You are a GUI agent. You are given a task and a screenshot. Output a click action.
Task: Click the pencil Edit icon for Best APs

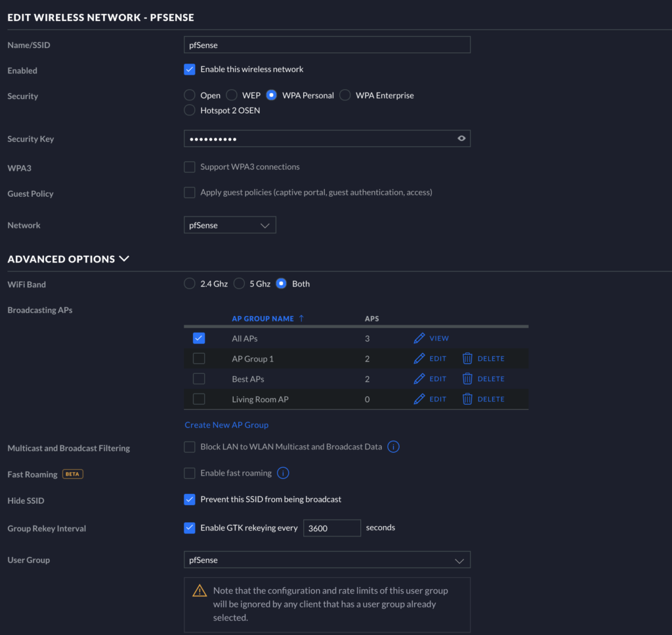pyautogui.click(x=419, y=379)
